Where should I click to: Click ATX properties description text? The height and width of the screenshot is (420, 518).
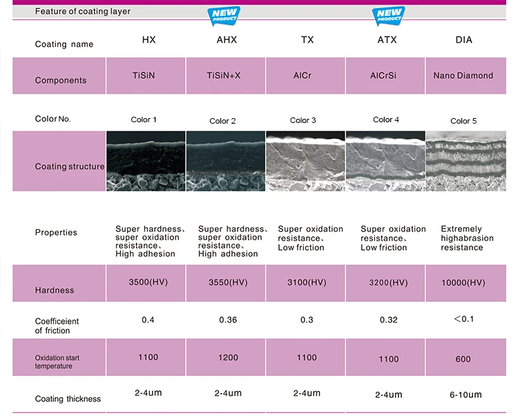(393, 238)
